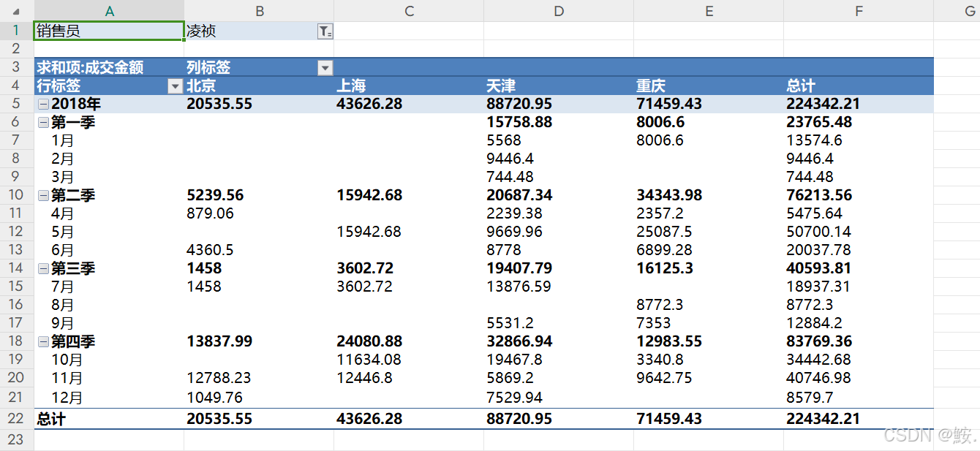The image size is (980, 451).
Task: Select column B header
Action: (x=259, y=11)
